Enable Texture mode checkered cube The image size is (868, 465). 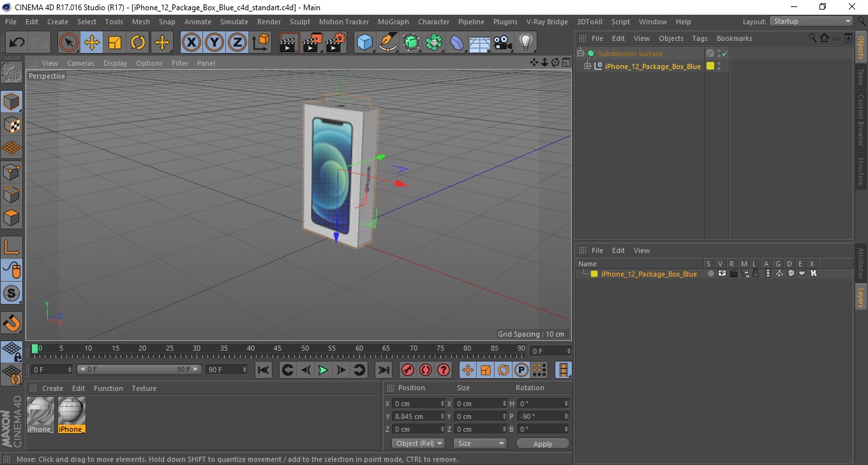(x=11, y=125)
